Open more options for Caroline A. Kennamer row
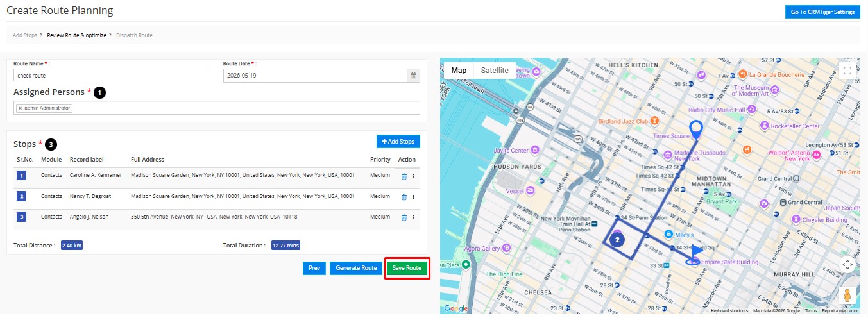This screenshot has height=318, width=868. 413,176
